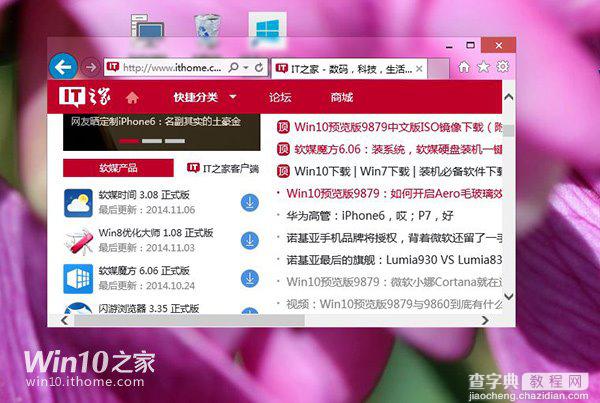
Task: Click the vertical scrollbar down arrow
Action: click(x=509, y=296)
